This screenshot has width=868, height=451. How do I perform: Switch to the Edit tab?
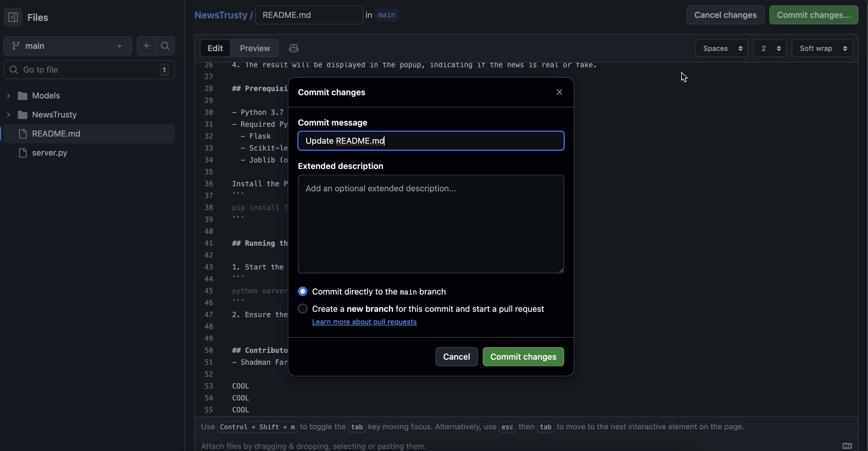click(x=215, y=48)
